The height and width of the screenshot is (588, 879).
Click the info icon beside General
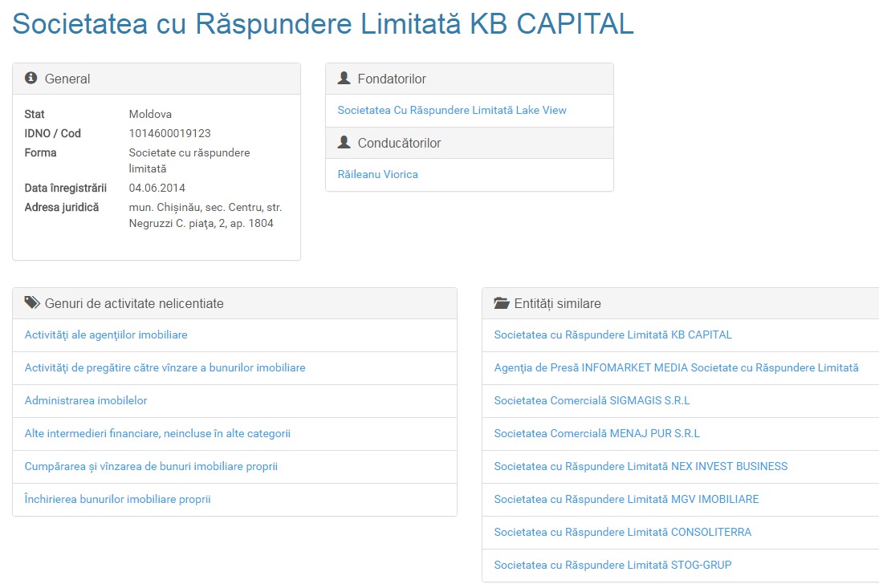tap(31, 78)
